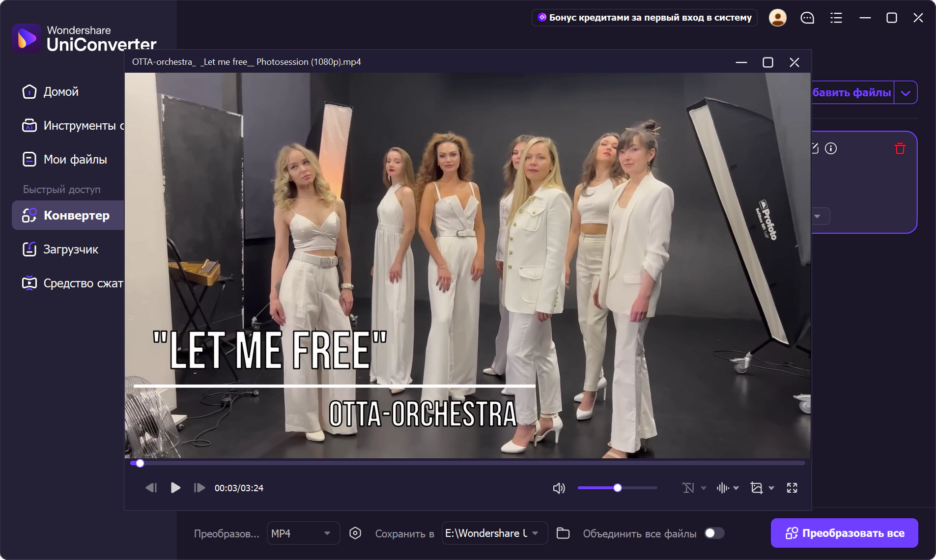Open format settings hexagon icon
Image resolution: width=936 pixels, height=560 pixels.
[x=355, y=533]
